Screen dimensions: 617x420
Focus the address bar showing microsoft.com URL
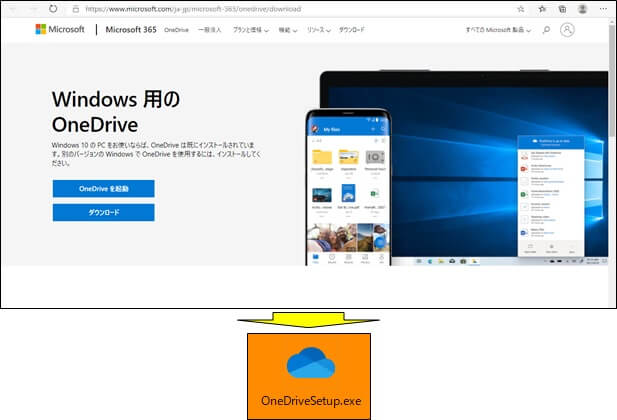pos(193,9)
